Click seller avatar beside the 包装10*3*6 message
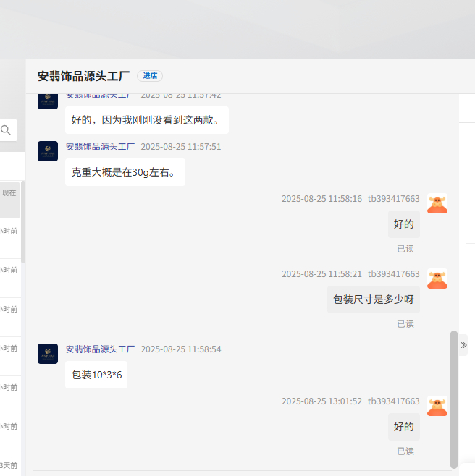Screen dimensions: 475x476 pos(48,354)
